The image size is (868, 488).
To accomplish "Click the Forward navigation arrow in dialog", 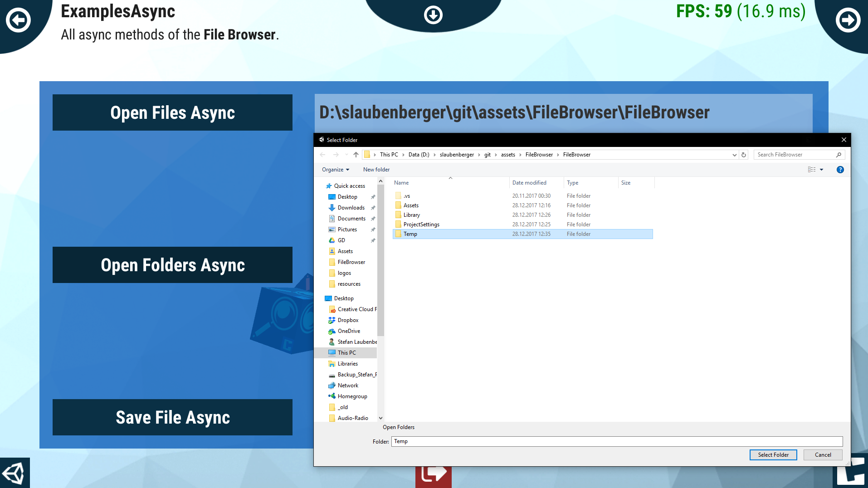I will 336,155.
